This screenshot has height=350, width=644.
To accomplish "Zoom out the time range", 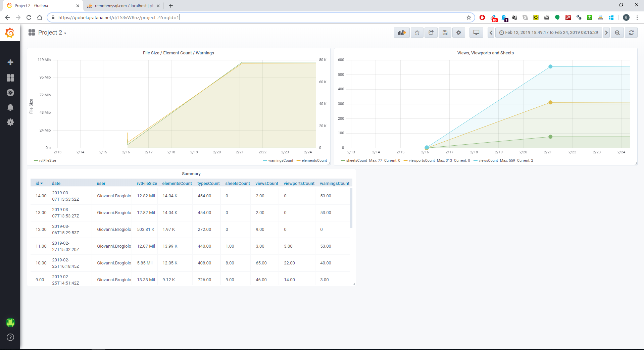I will tap(617, 33).
